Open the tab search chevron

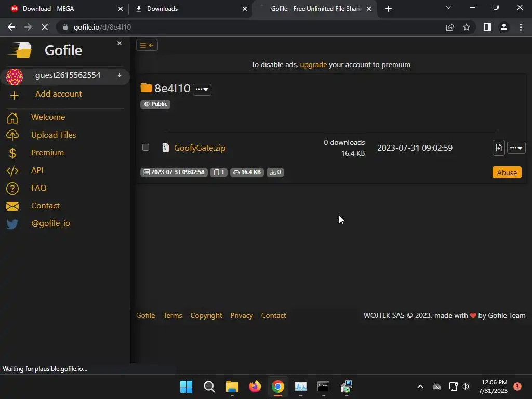point(448,7)
